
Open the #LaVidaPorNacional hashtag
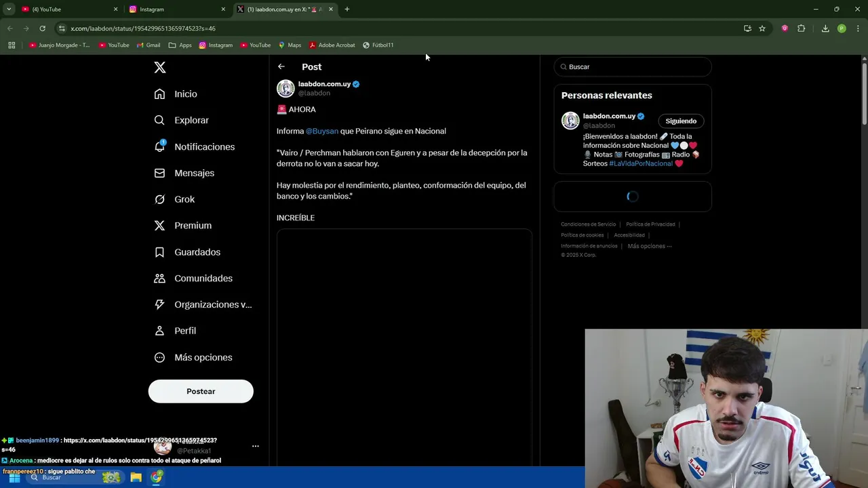tap(641, 163)
